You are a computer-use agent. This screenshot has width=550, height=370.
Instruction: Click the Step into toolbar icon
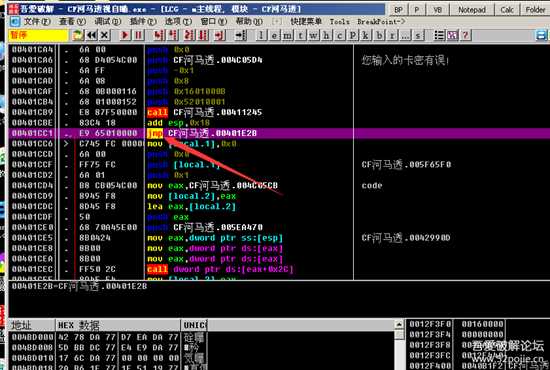pyautogui.click(x=159, y=35)
